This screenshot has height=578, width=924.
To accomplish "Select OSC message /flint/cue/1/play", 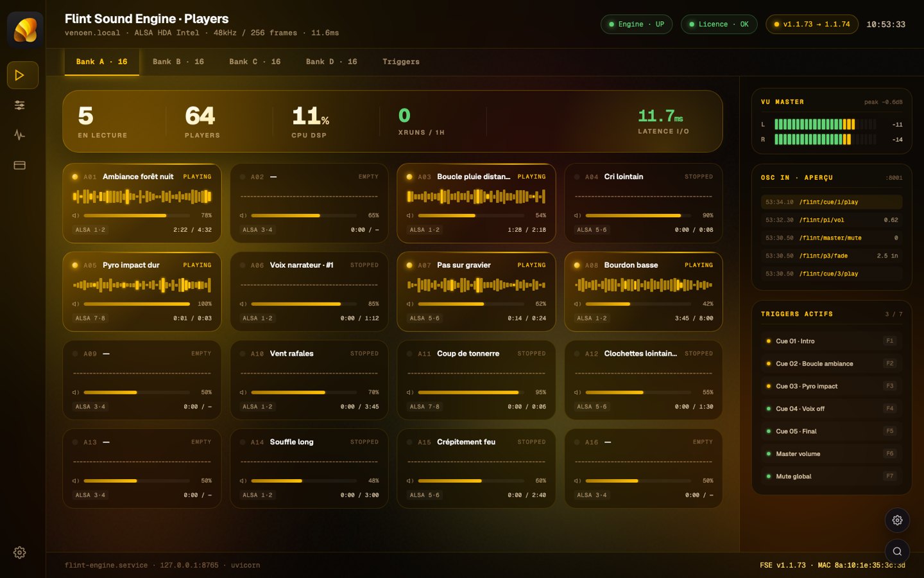I will tap(832, 202).
